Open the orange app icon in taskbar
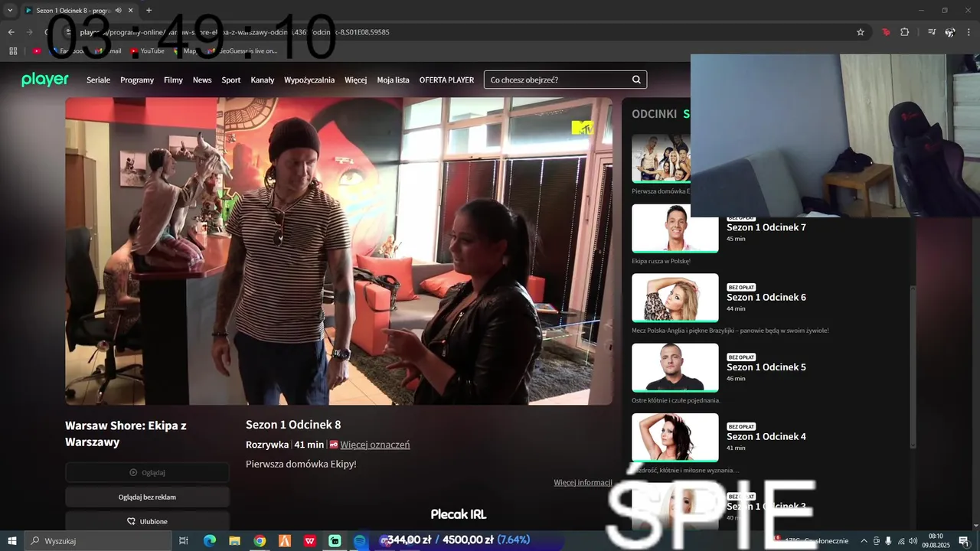 coord(285,541)
